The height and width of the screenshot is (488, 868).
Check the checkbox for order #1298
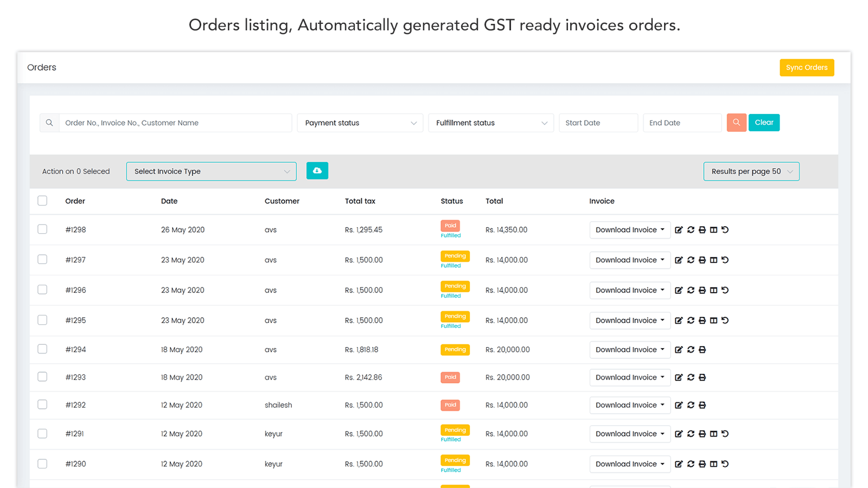pyautogui.click(x=42, y=229)
